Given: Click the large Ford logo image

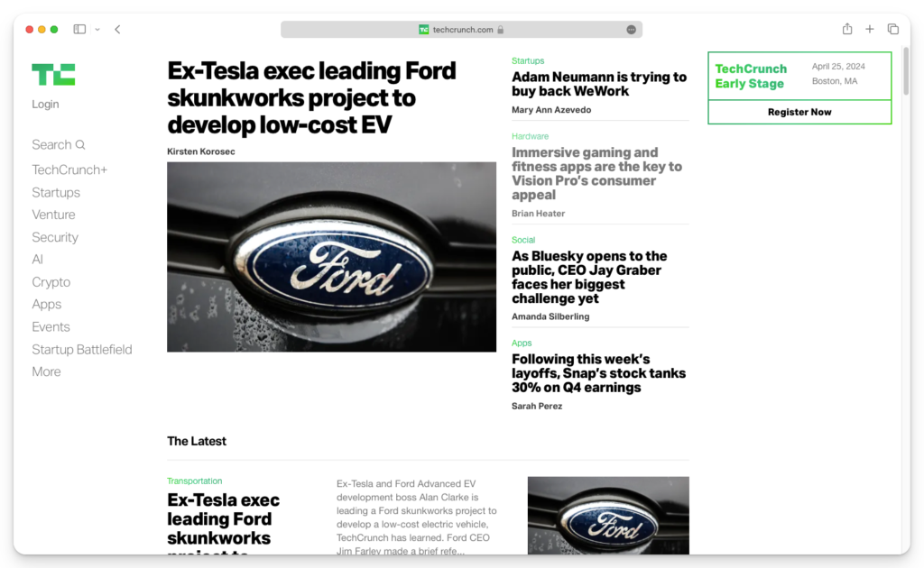Looking at the screenshot, I should pos(331,257).
